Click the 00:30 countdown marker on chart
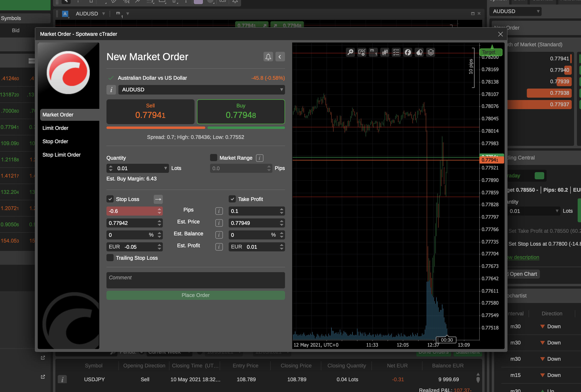This screenshot has width=581, height=392. tap(447, 340)
